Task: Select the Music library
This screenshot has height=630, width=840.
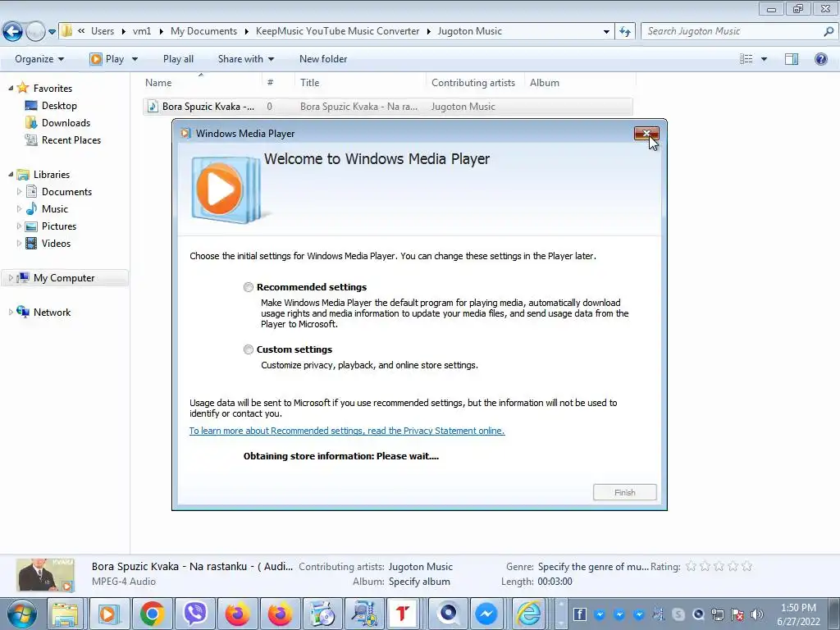Action: [x=55, y=209]
